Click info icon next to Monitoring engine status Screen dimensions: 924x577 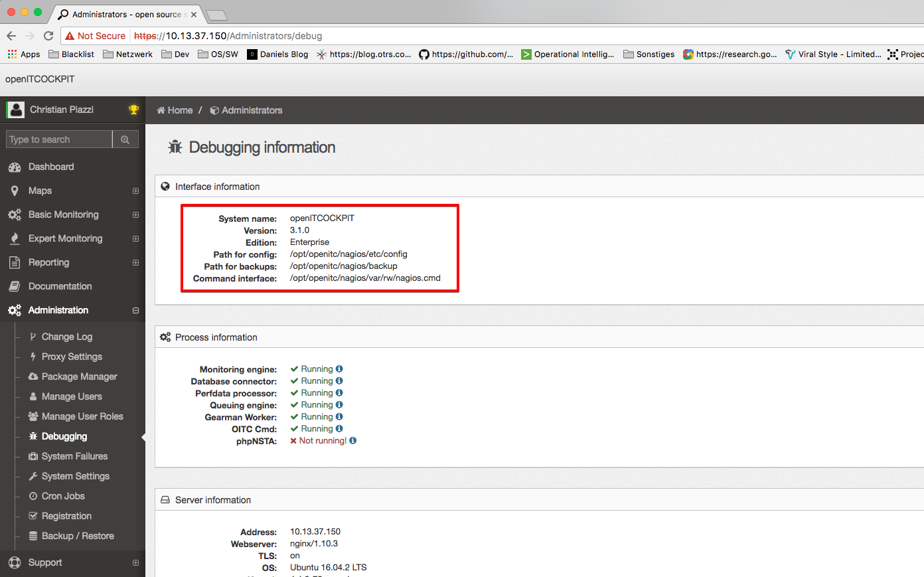coord(339,369)
